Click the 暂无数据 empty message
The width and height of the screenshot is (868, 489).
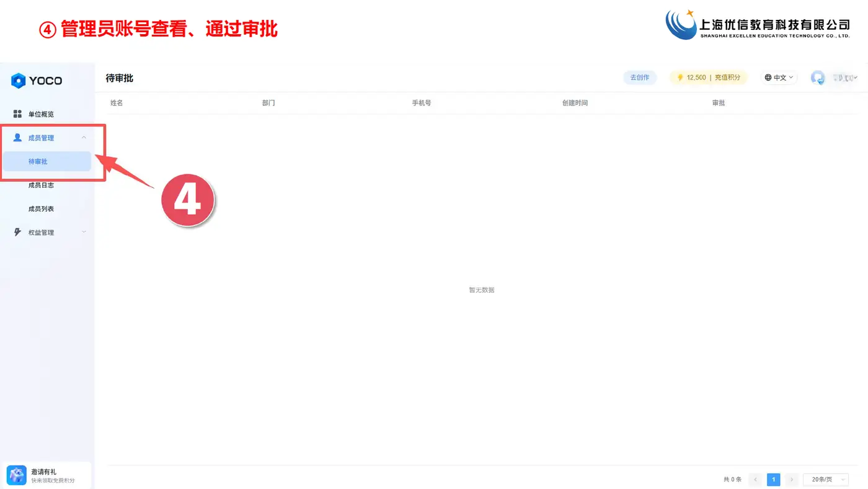[x=482, y=290]
